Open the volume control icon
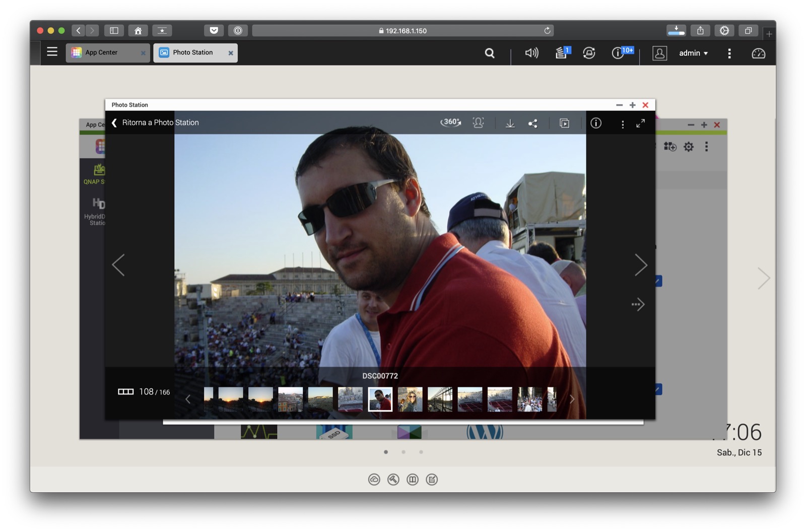The height and width of the screenshot is (532, 806). click(x=531, y=53)
